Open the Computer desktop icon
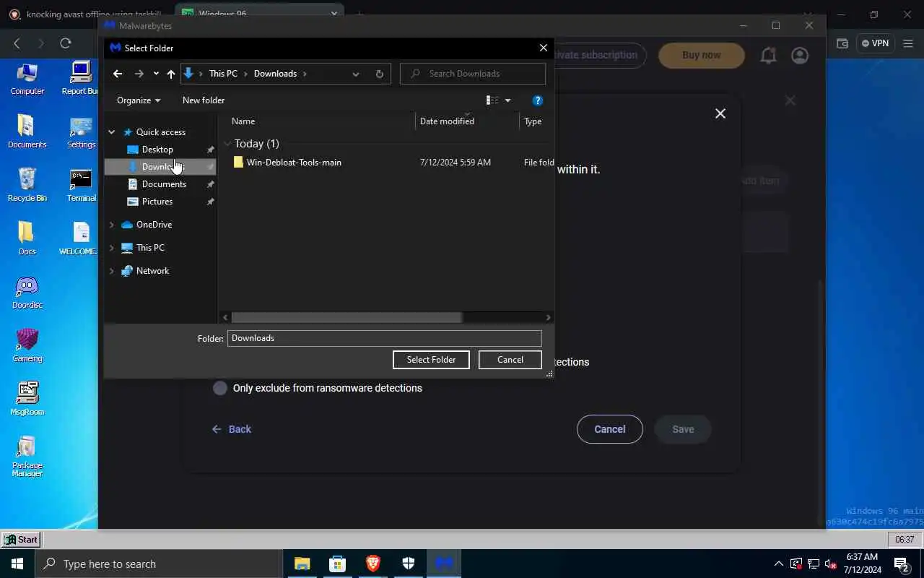The image size is (924, 578). 27,79
